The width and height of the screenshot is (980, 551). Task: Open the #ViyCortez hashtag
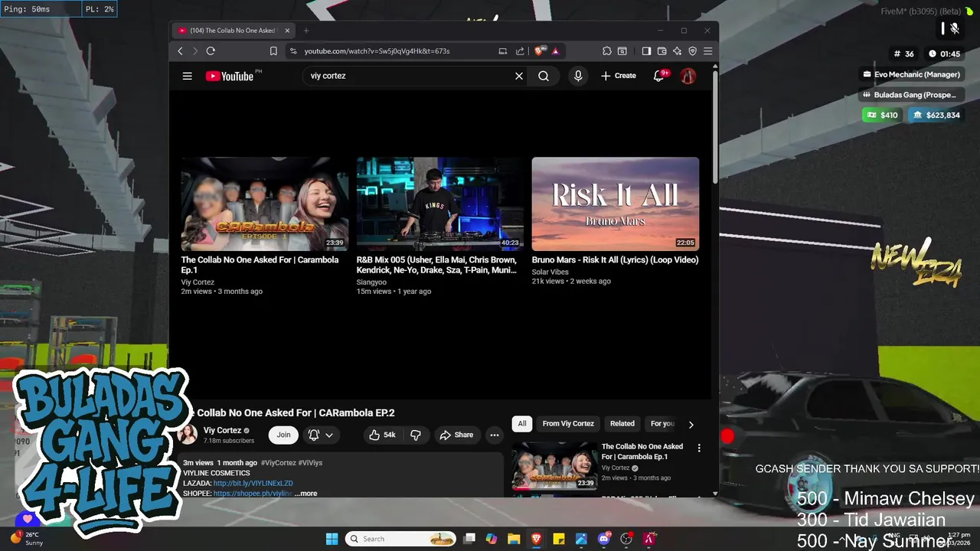278,463
